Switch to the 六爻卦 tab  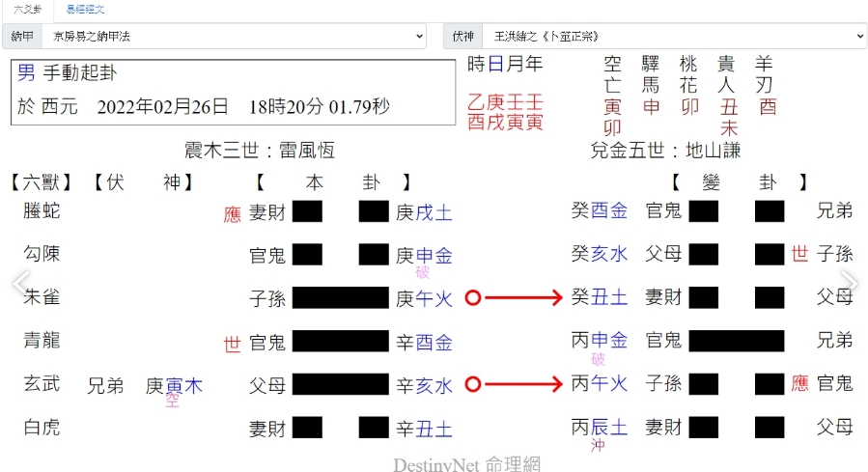click(x=26, y=9)
